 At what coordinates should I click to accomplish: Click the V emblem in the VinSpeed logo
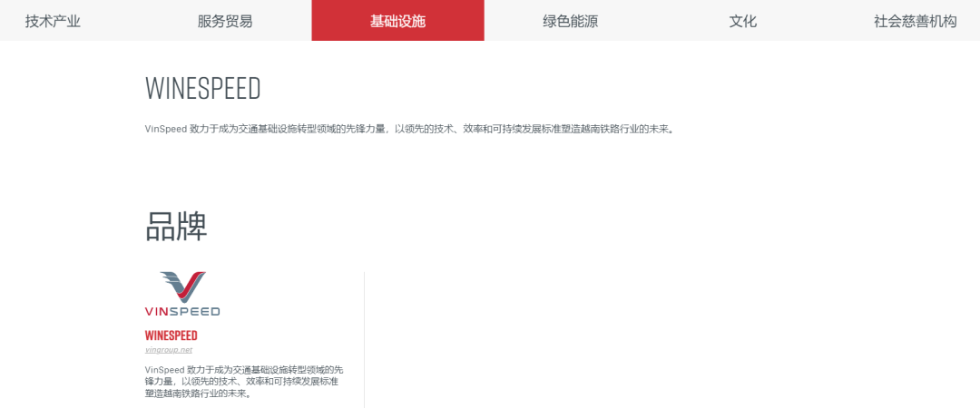click(x=182, y=287)
